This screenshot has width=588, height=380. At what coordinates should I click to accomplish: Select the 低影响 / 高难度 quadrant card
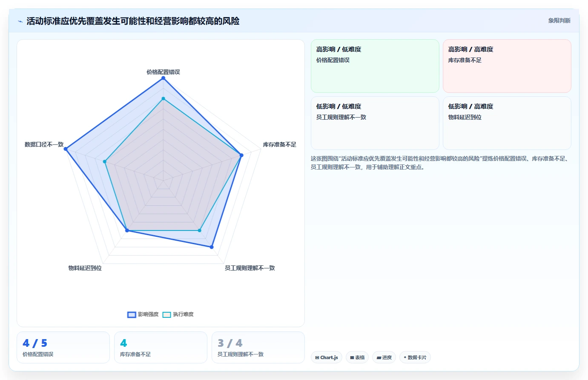507,123
